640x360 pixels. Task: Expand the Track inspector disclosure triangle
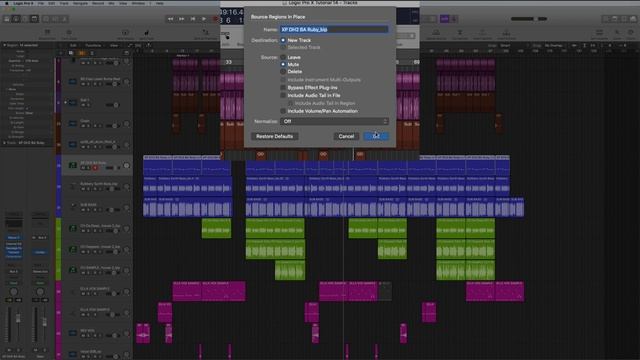click(4, 143)
